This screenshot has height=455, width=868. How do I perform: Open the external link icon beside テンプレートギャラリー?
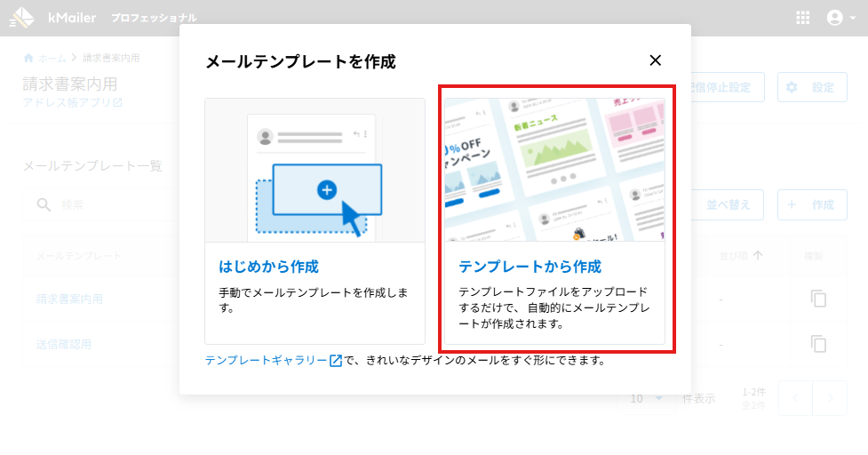pos(336,361)
